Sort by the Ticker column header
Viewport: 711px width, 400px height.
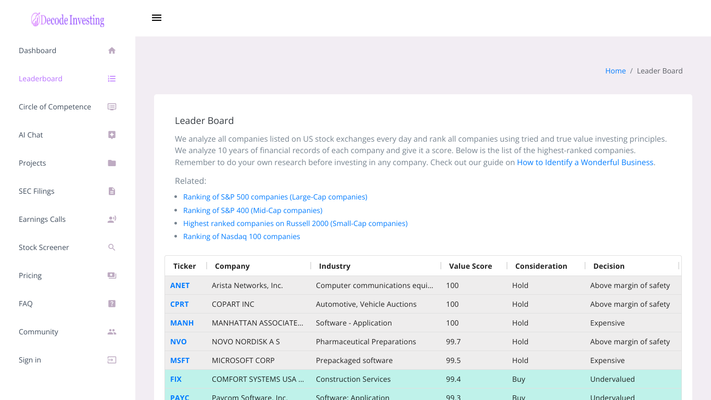(x=185, y=266)
